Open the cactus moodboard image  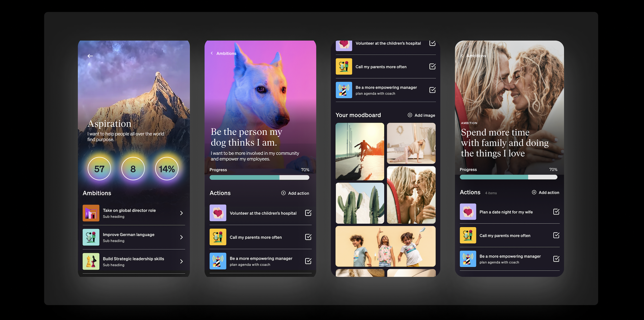(x=360, y=203)
